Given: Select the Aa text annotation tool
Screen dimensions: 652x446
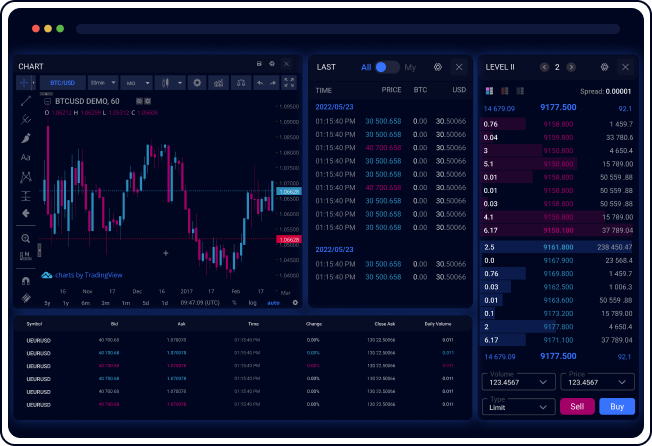Looking at the screenshot, I should point(26,157).
